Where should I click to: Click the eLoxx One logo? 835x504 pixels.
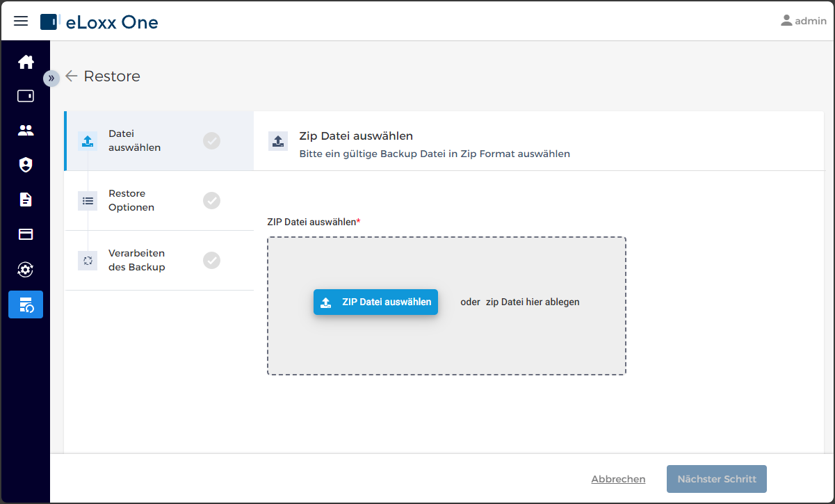[x=99, y=22]
